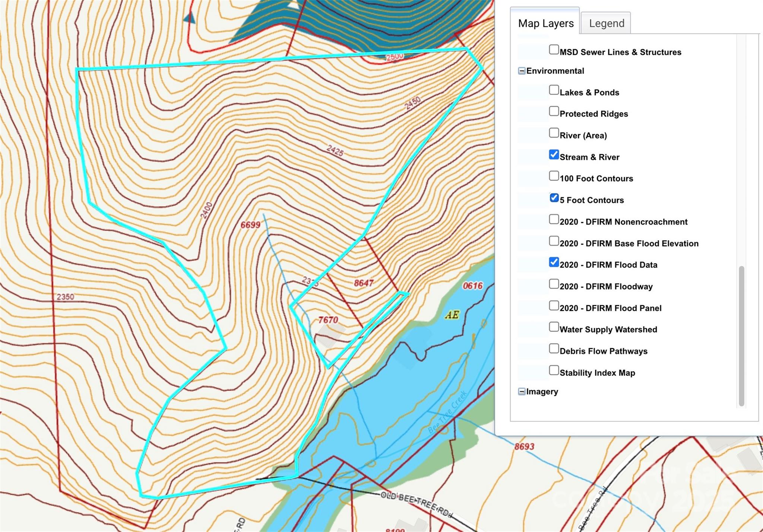Enable 2020 DFIRM Base Flood Elevation

tap(554, 241)
